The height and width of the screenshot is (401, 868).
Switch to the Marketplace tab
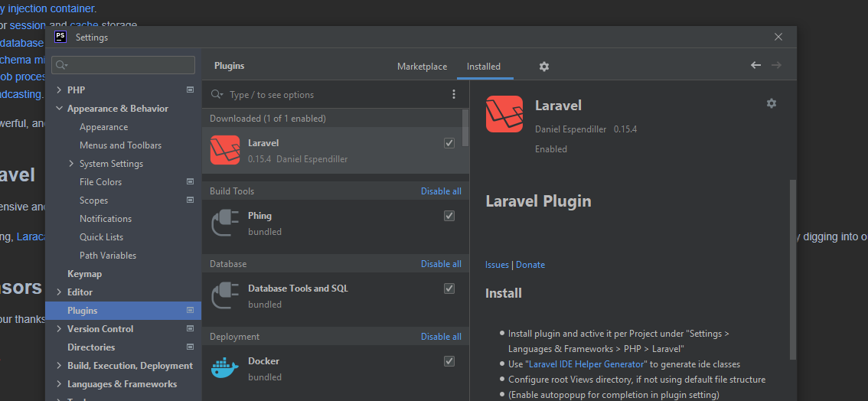[x=422, y=67]
